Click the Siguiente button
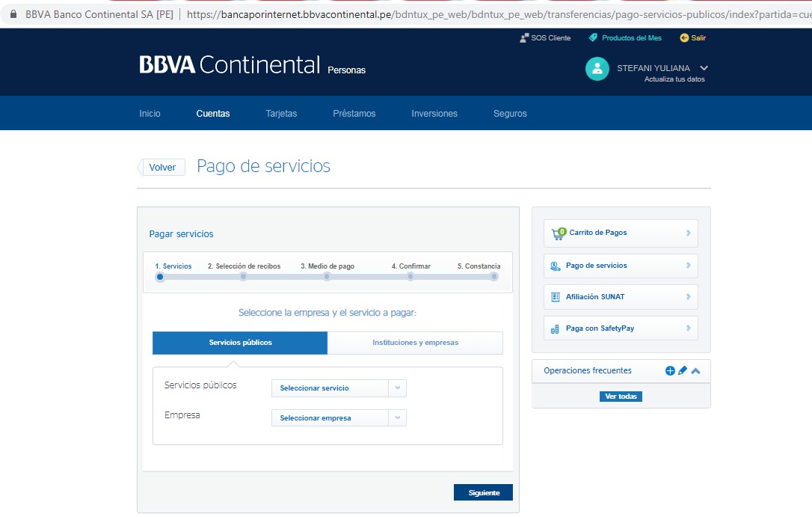This screenshot has width=812, height=517. [483, 492]
